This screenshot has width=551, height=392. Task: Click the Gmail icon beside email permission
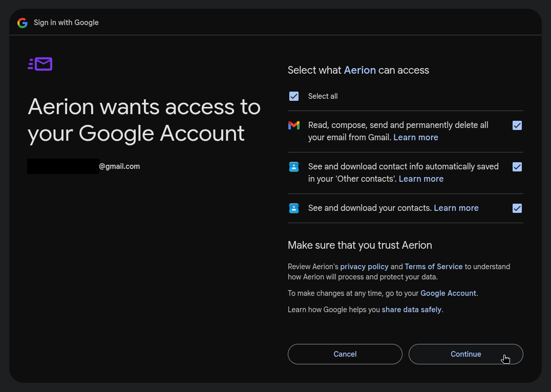coord(294,125)
